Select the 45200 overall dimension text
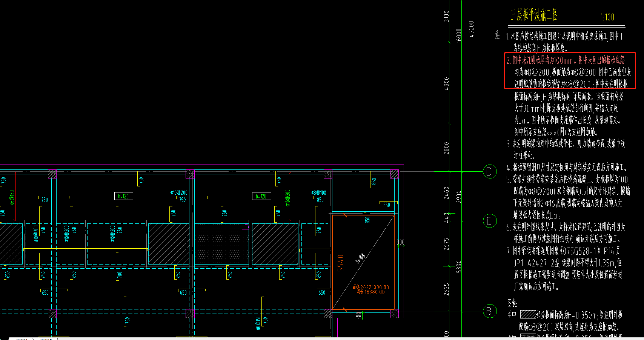Viewport: 644px width, 340px height. [471, 29]
